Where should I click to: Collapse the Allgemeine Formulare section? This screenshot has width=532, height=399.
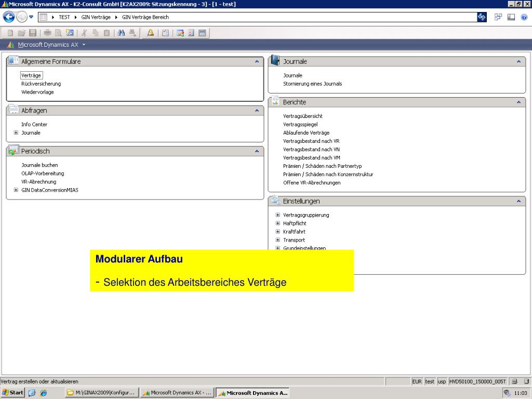pyautogui.click(x=257, y=61)
